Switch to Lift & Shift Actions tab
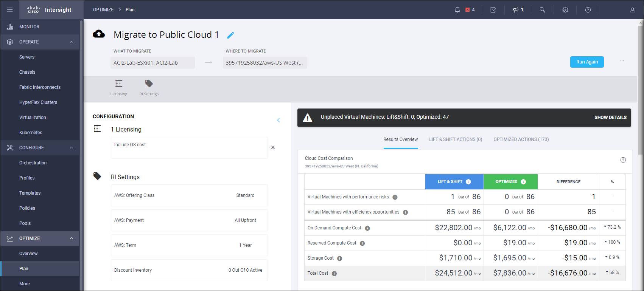The image size is (644, 291). click(456, 139)
